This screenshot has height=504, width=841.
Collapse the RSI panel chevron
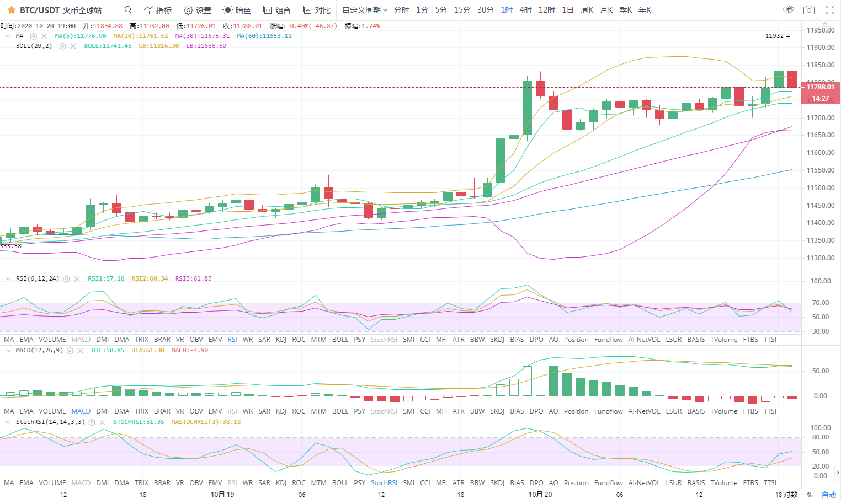click(8, 279)
